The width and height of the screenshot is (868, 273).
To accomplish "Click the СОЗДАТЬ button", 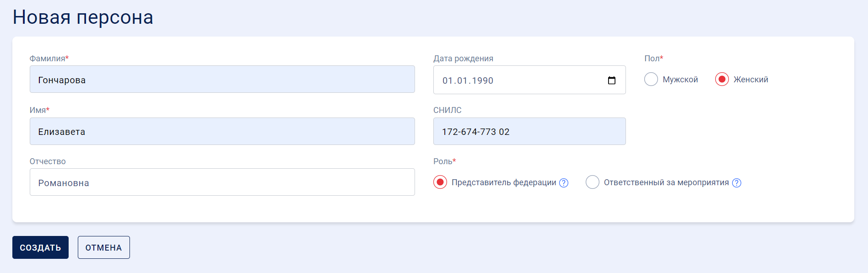I will 40,247.
